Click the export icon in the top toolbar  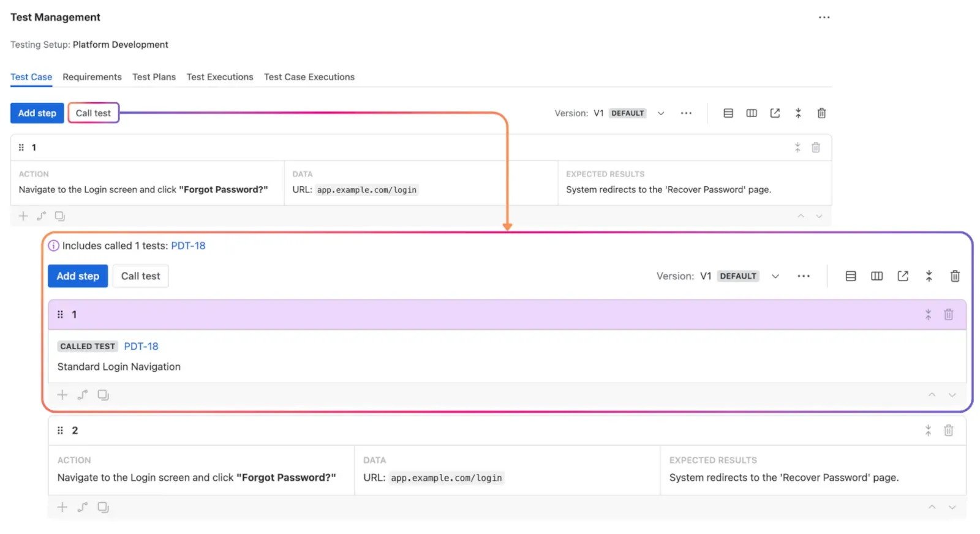(775, 113)
